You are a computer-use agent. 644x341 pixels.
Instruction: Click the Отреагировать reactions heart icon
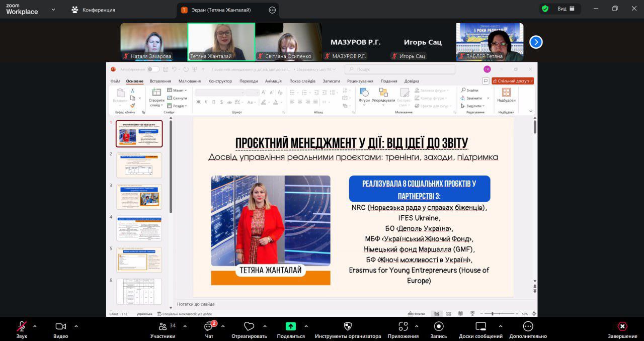[249, 326]
